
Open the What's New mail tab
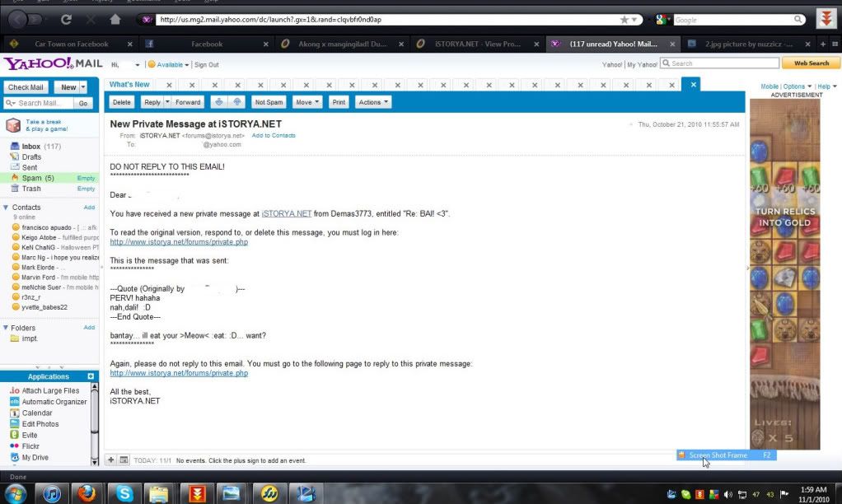[x=129, y=84]
